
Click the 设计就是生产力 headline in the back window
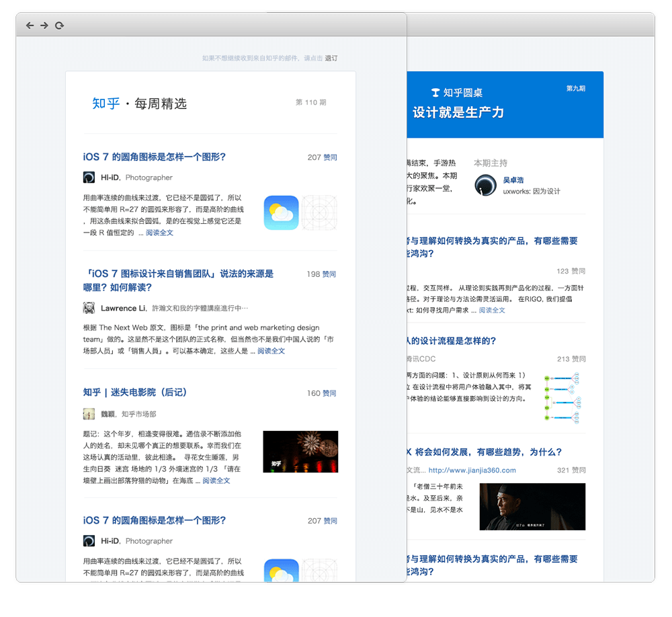tap(458, 112)
